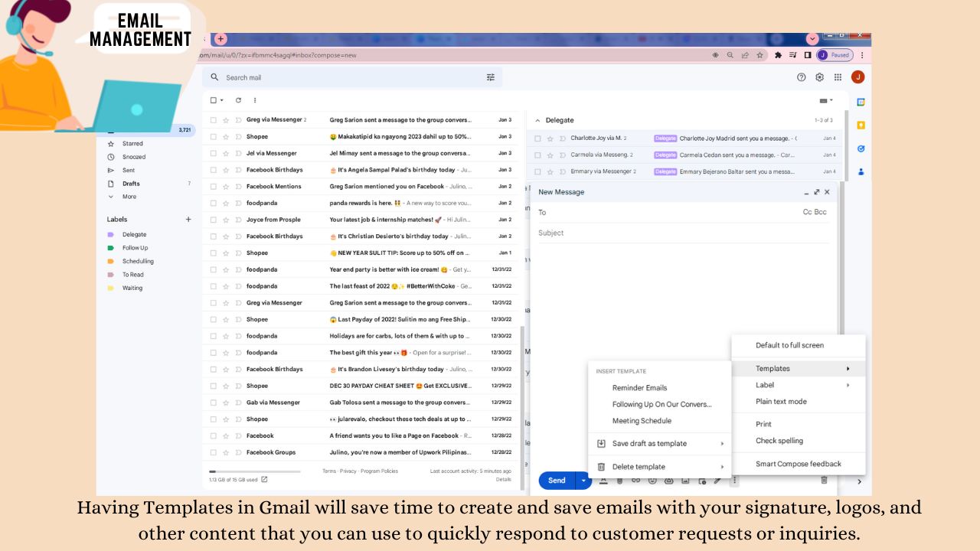The height and width of the screenshot is (551, 980).
Task: Click the blue Send button
Action: click(557, 481)
